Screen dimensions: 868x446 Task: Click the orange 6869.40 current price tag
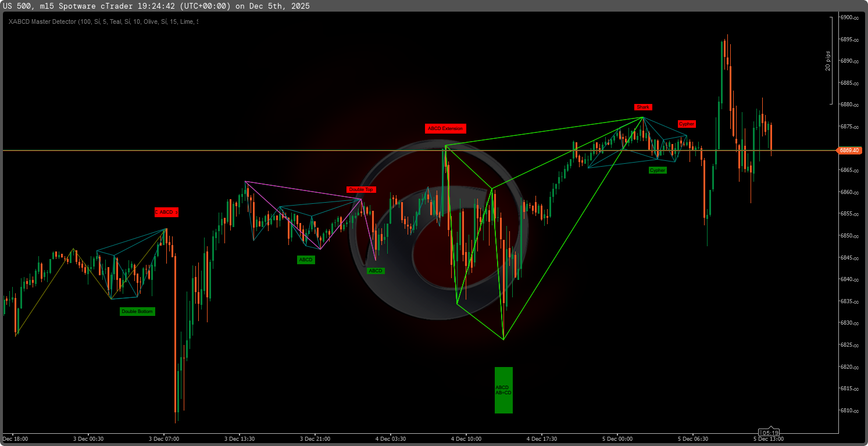click(849, 150)
